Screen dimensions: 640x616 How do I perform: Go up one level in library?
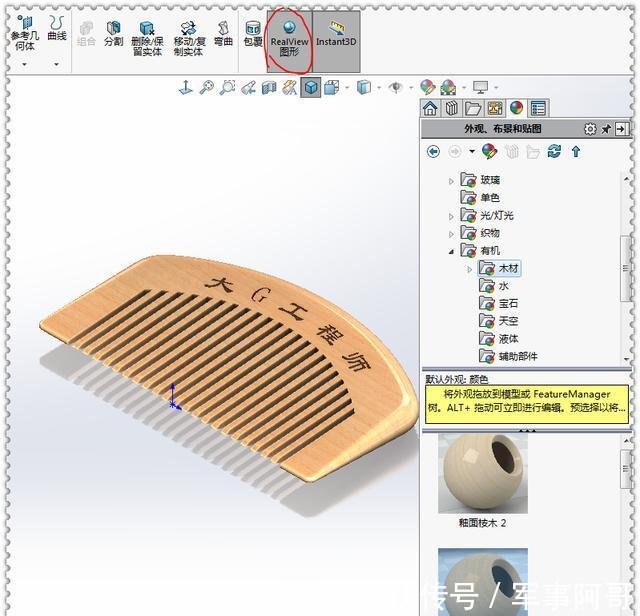(576, 152)
